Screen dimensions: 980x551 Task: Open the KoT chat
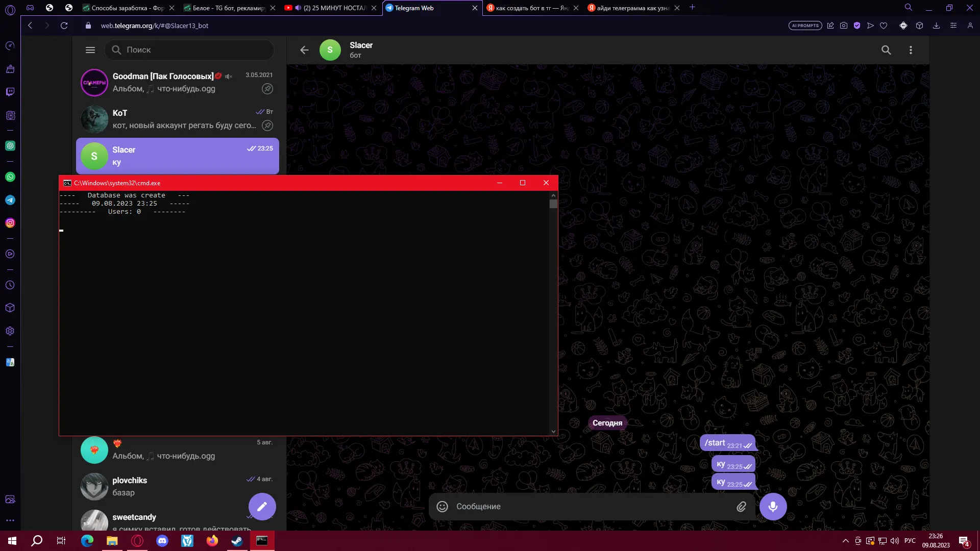(x=178, y=119)
